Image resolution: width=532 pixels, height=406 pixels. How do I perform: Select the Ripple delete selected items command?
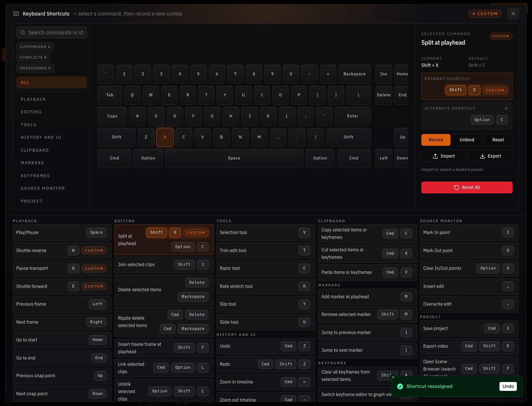click(x=164, y=322)
